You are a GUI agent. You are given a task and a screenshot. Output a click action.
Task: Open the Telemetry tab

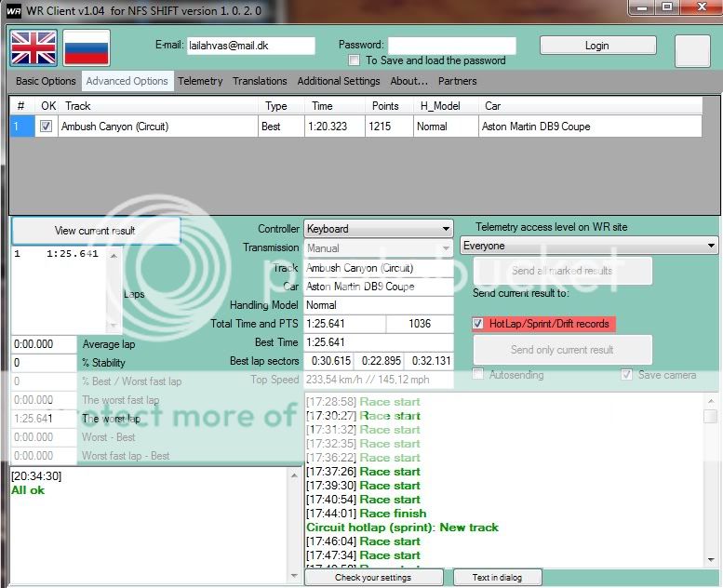(200, 81)
